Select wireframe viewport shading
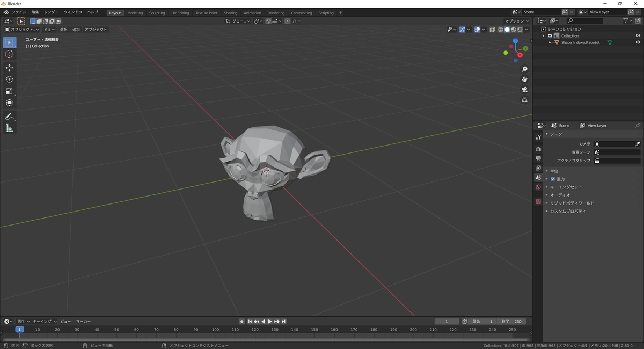Screen dimensions: 644x349 pos(501,30)
